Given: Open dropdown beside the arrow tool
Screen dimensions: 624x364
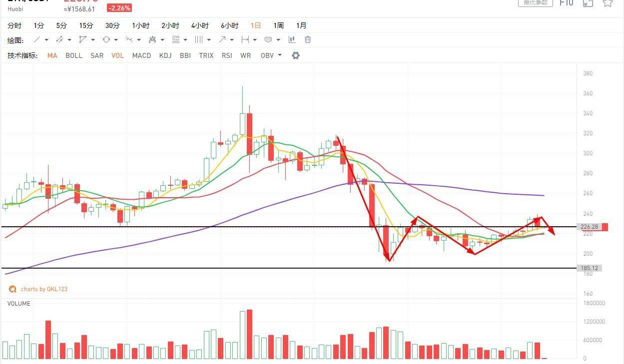Looking at the screenshot, I should pos(231,40).
